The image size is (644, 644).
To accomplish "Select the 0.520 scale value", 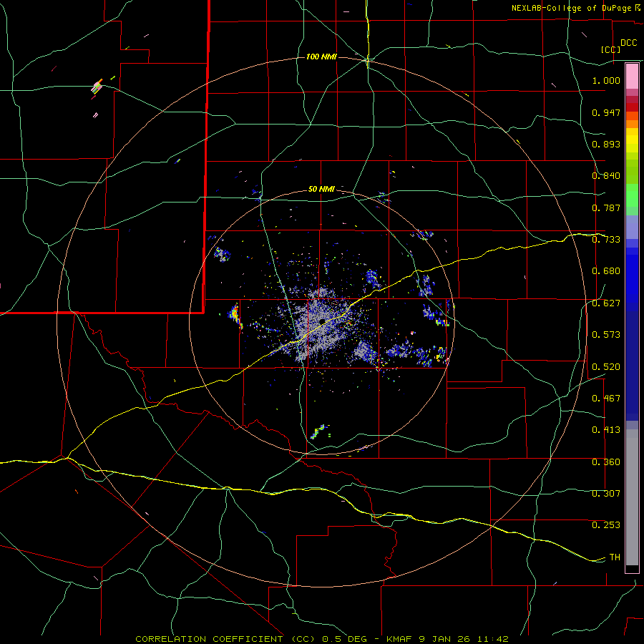I will (606, 366).
